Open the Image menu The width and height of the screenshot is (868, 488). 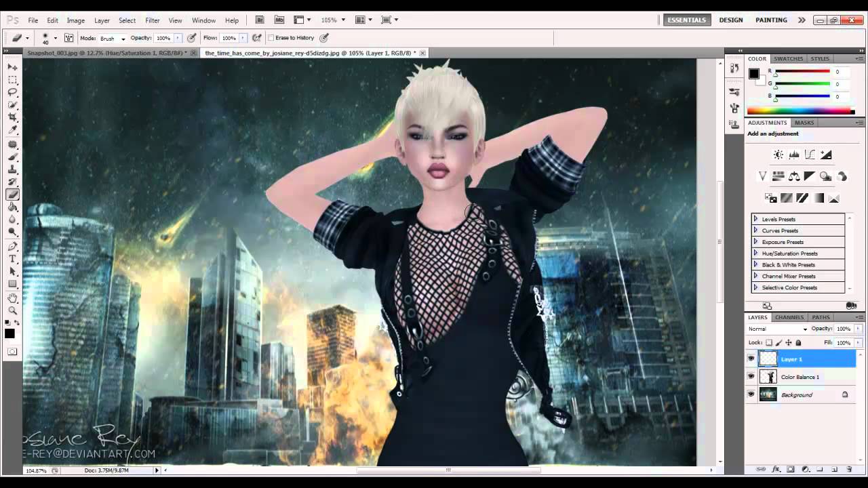[x=75, y=20]
